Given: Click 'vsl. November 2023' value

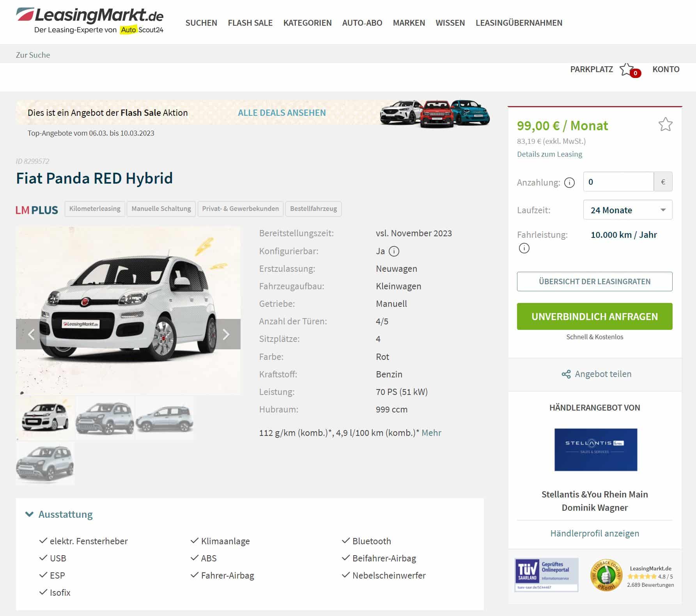Looking at the screenshot, I should (x=414, y=233).
